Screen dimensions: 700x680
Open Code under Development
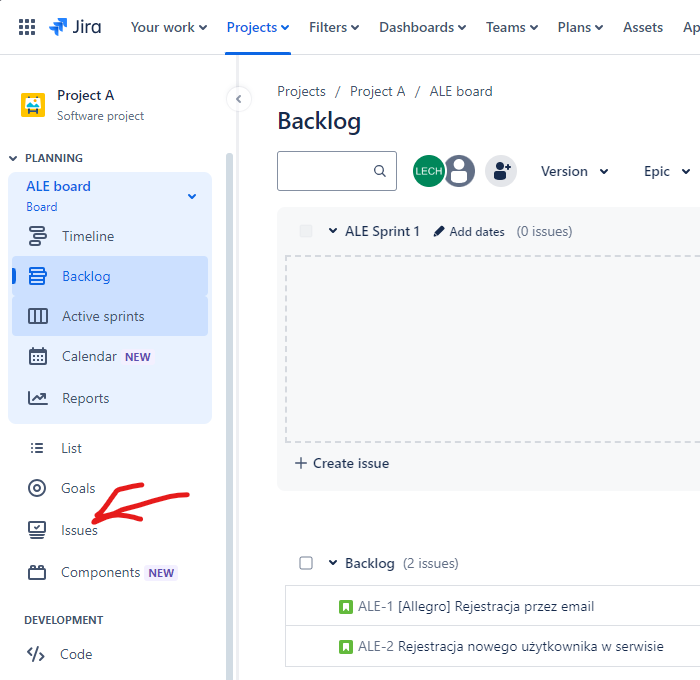[76, 655]
